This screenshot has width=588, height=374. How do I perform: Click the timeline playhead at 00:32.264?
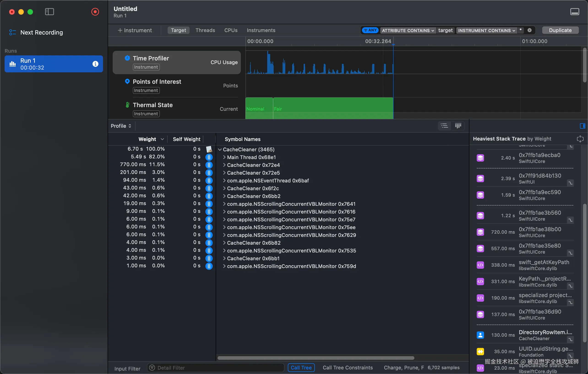click(x=393, y=44)
